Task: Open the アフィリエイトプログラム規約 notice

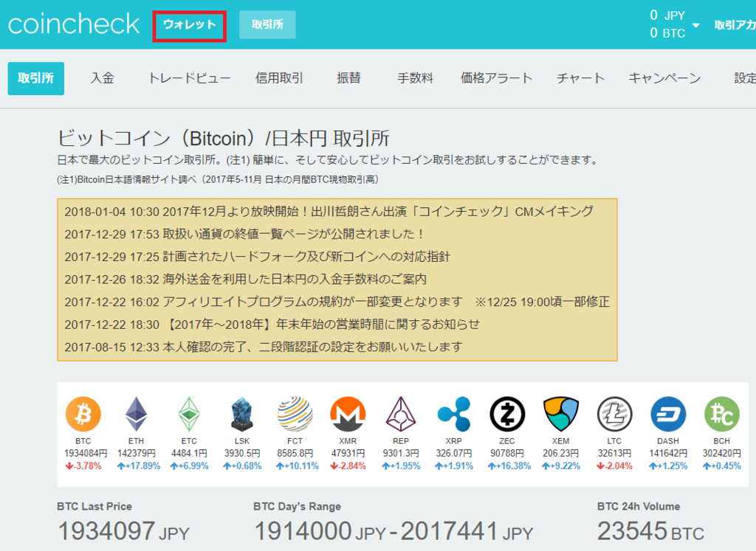Action: click(337, 302)
